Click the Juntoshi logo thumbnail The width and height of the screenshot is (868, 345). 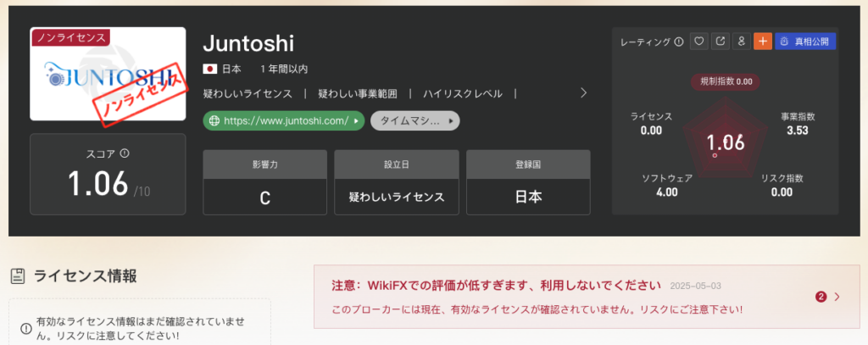click(x=108, y=74)
